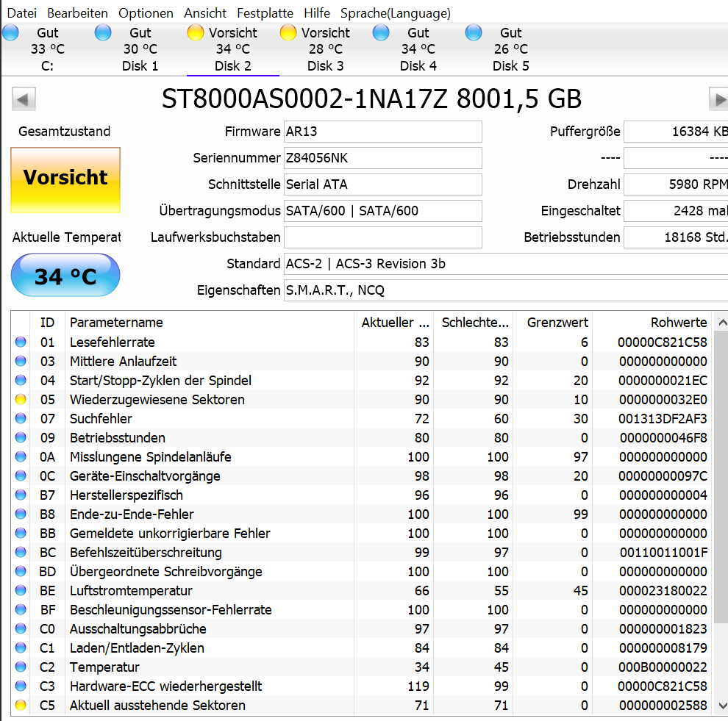The width and height of the screenshot is (728, 721).
Task: Select the C: drive tab
Action: tap(47, 49)
